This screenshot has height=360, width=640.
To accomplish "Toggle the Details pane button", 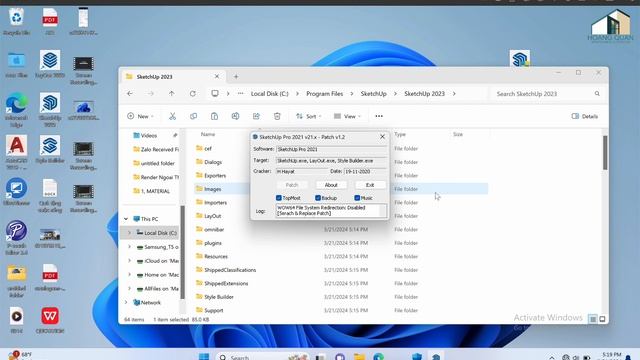I will click(x=585, y=116).
